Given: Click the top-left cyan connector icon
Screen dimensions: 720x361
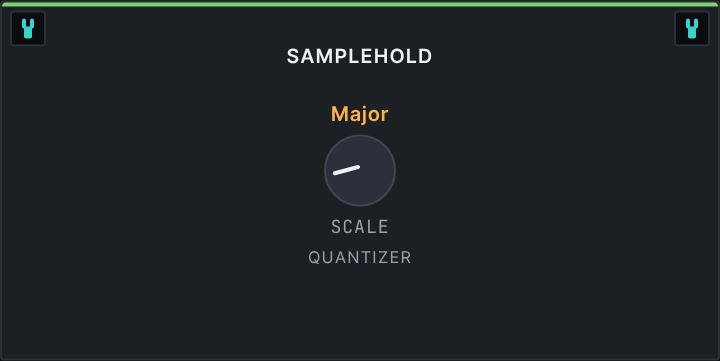Looking at the screenshot, I should click(x=28, y=28).
